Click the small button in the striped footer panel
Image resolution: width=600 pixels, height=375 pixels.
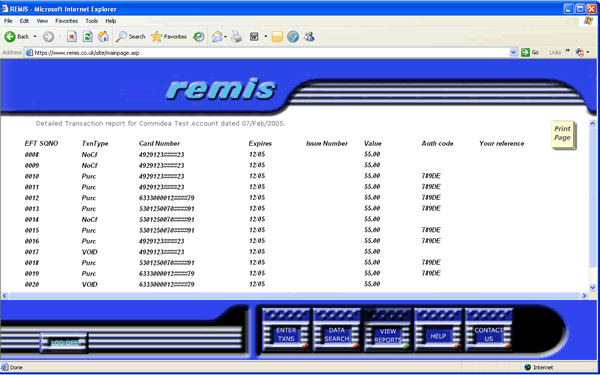pyautogui.click(x=64, y=343)
